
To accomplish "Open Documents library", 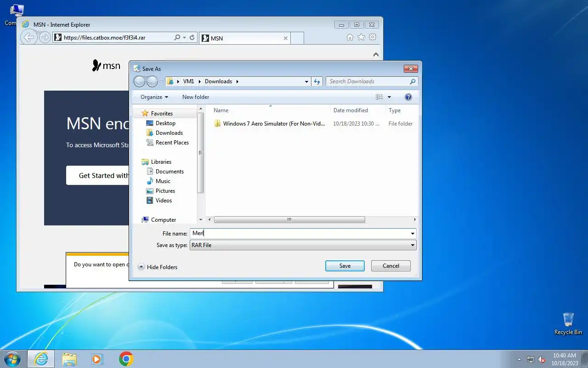I will (170, 172).
